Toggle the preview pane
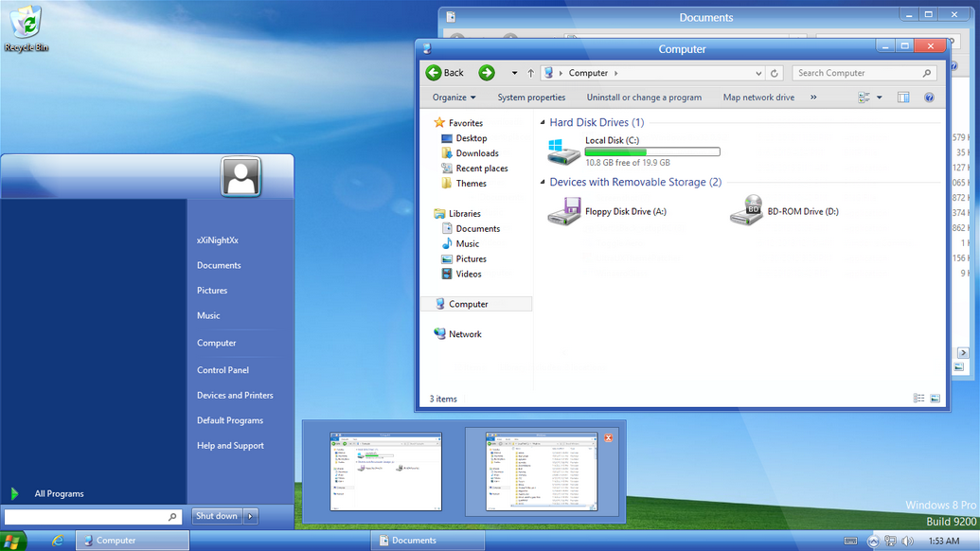The image size is (980, 551). [x=903, y=98]
